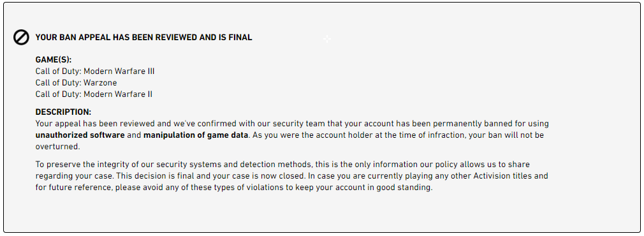644x236 pixels.
Task: Click the GAME(S): label
Action: click(x=54, y=60)
